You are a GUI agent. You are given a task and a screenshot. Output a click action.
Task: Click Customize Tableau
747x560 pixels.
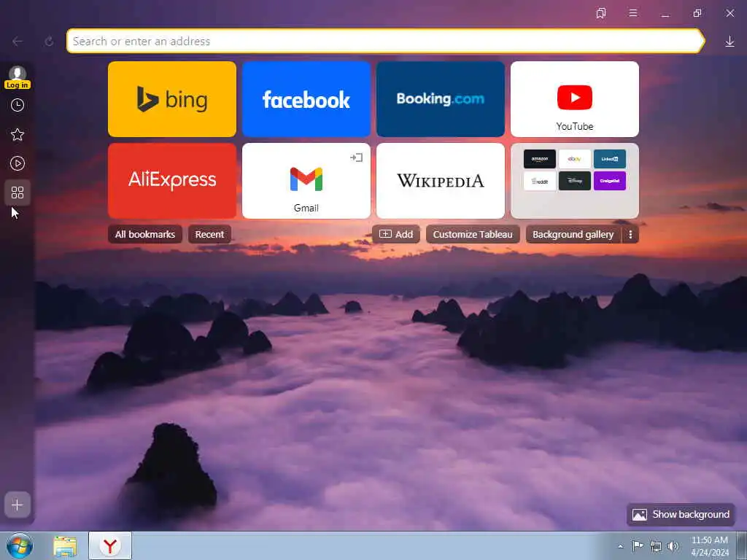point(473,234)
